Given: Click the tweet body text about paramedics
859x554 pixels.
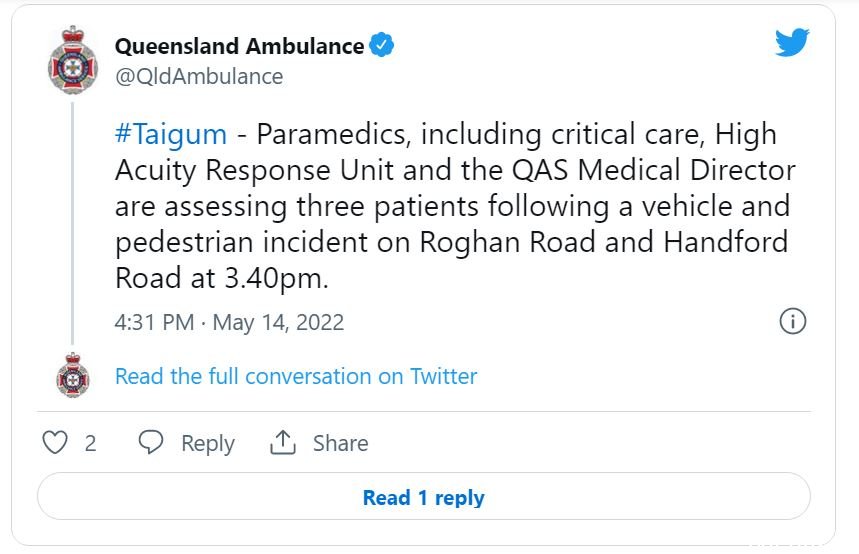Looking at the screenshot, I should point(455,206).
